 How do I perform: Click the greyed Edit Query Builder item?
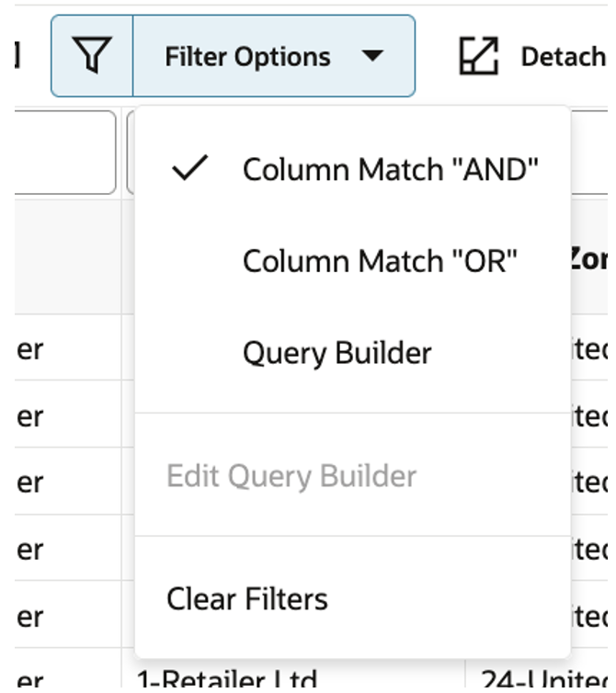coord(291,476)
